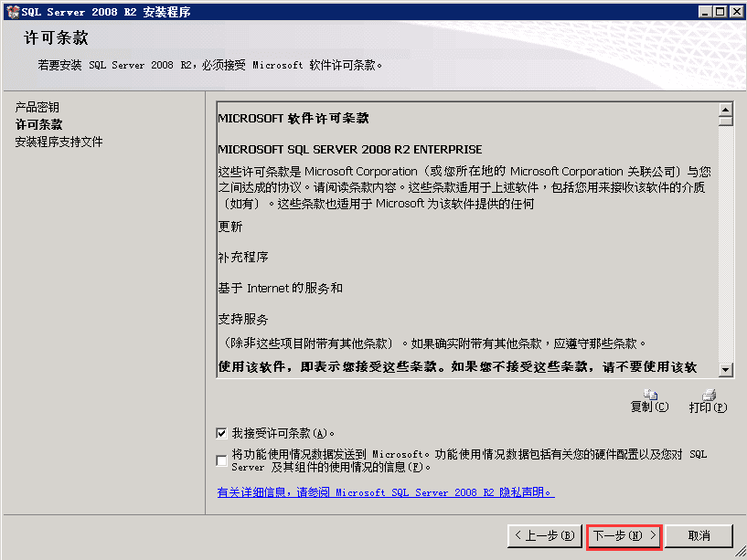Click the Copy license icon
This screenshot has height=560, width=747.
pyautogui.click(x=650, y=395)
